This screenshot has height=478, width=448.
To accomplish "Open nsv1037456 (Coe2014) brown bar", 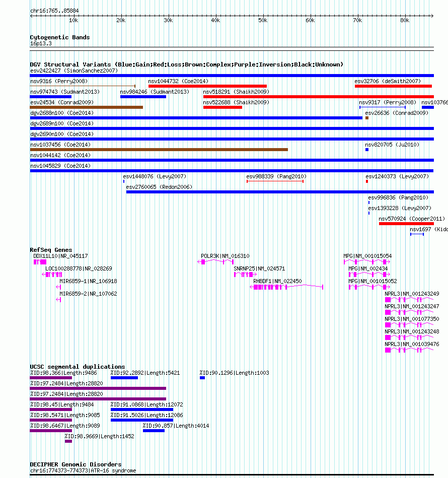I will (x=159, y=150).
